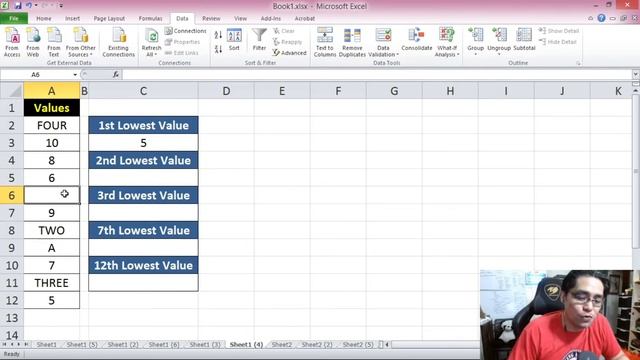Select row 13 header
This screenshot has width=640, height=360.
pos(11,318)
